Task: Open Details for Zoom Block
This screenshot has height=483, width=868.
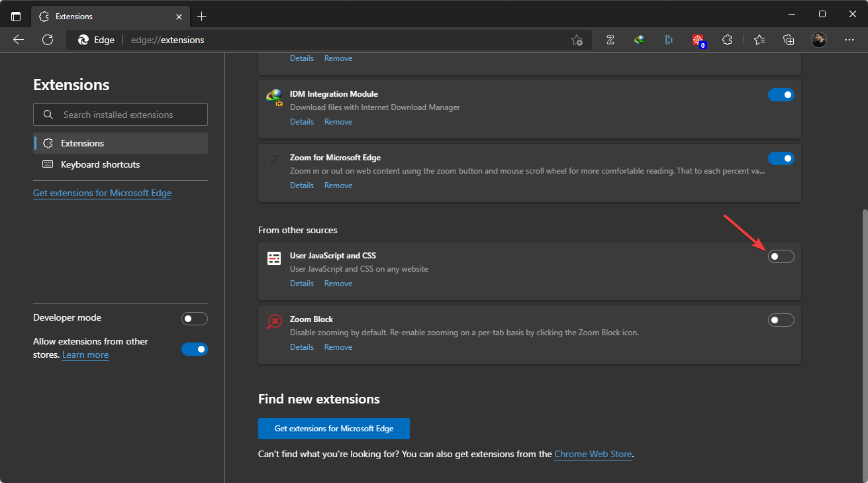Action: [x=302, y=347]
